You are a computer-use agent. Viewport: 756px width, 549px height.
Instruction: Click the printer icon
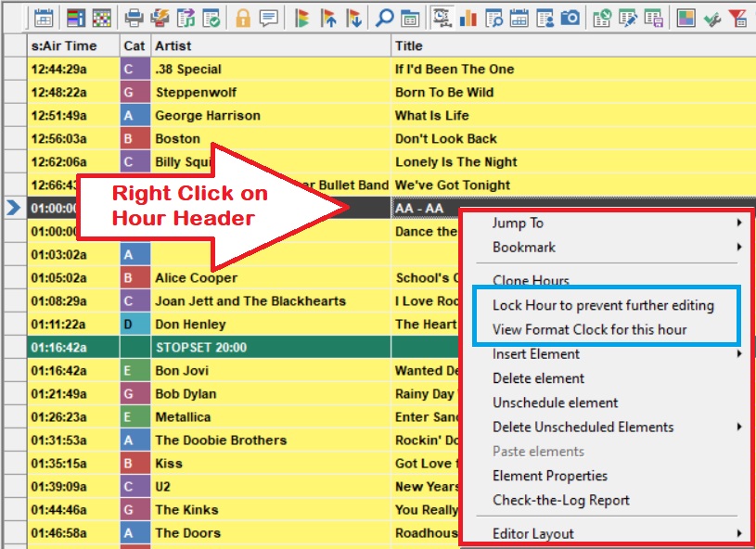[x=134, y=19]
